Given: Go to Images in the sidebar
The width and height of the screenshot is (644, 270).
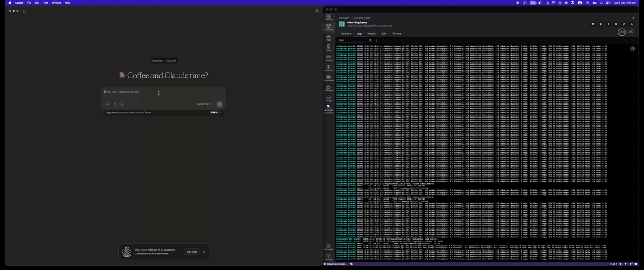Looking at the screenshot, I should click(329, 47).
